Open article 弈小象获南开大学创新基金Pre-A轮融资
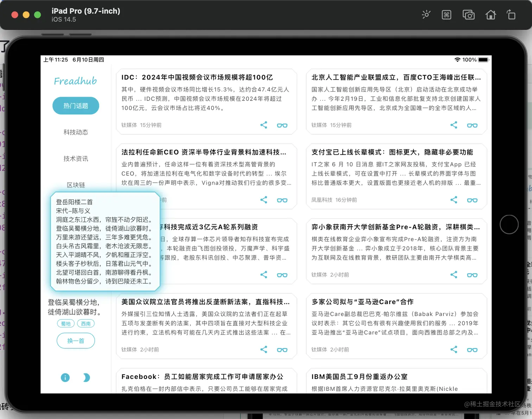The image size is (532, 419). 397,251
